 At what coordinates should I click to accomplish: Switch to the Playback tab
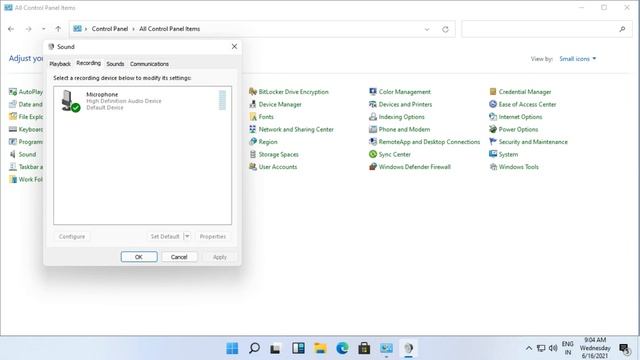[x=60, y=64]
